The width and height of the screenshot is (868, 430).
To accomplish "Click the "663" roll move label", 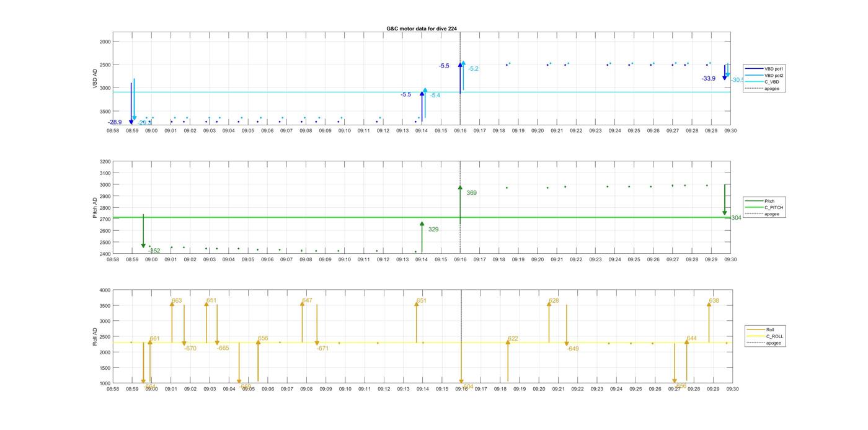I will click(x=177, y=301).
